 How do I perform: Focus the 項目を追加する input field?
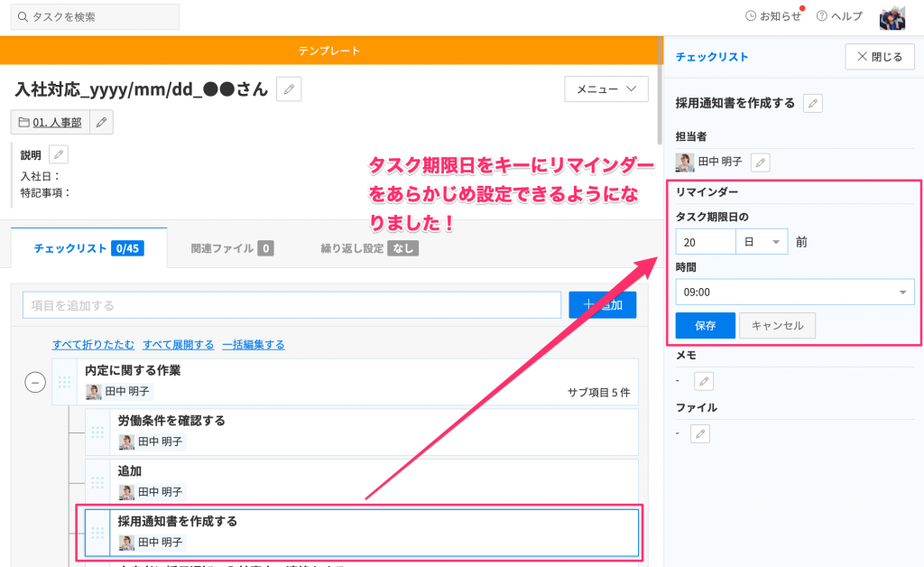pos(291,305)
